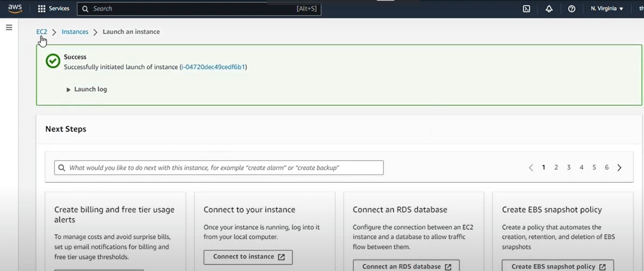Go to next page of Next Steps

coord(619,168)
